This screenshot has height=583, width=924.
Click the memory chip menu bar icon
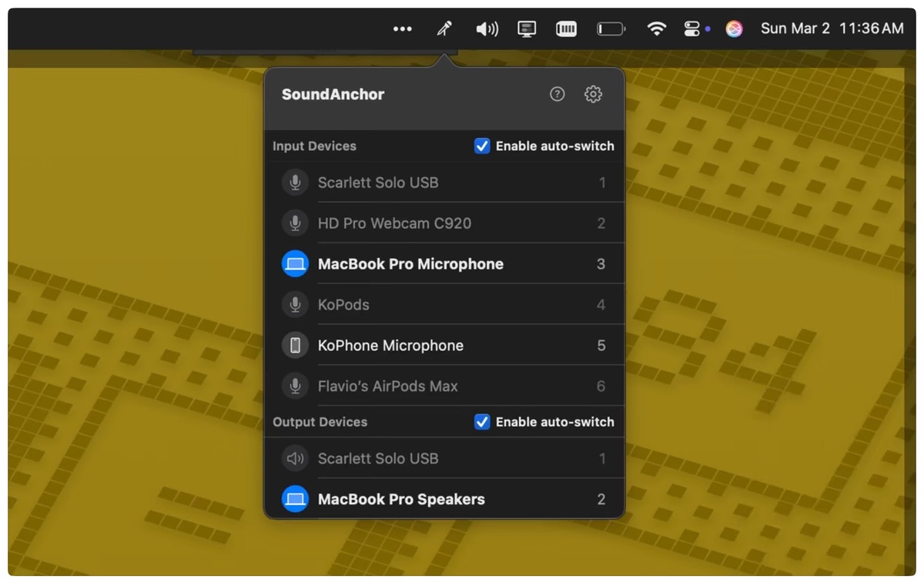(x=567, y=28)
